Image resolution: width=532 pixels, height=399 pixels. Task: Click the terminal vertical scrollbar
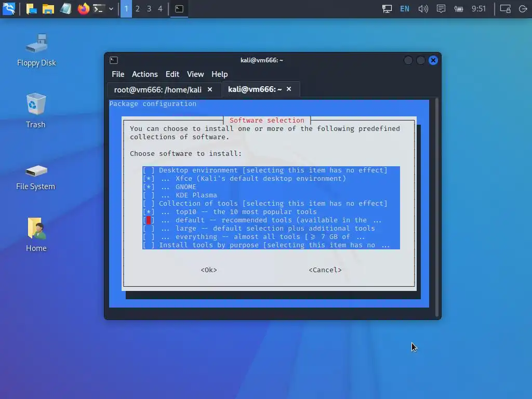436,207
